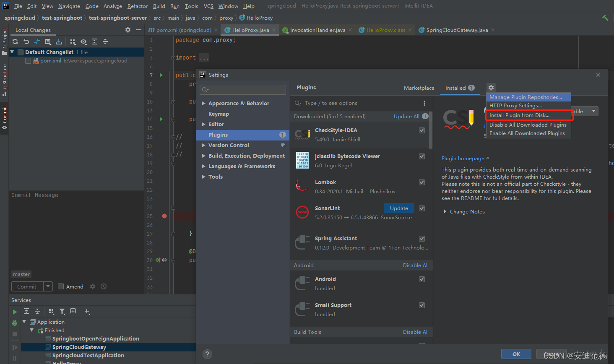
Task: Disable the Lombok plugin checkbox
Action: 421,182
